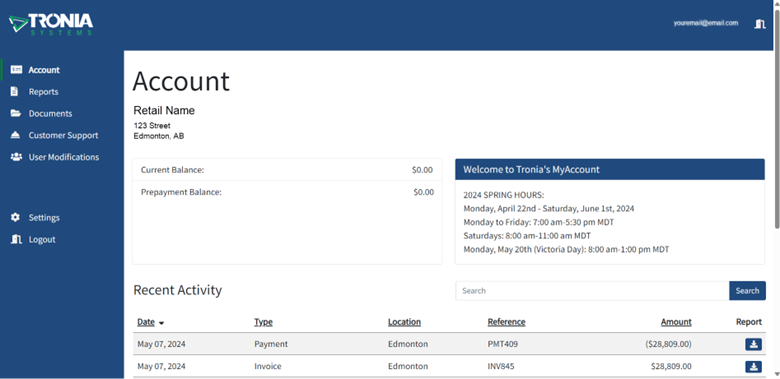Click the Tronia Systems logo

(x=51, y=24)
